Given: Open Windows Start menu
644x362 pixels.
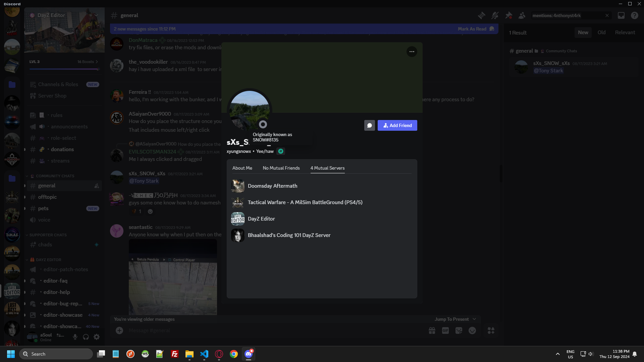Looking at the screenshot, I should pos(11,354).
